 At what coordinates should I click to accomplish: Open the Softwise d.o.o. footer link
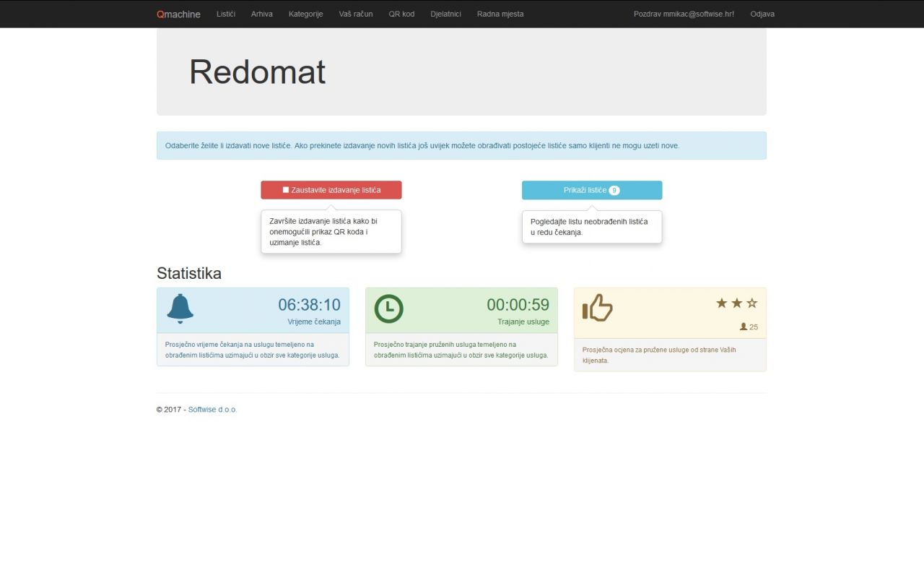click(x=212, y=410)
